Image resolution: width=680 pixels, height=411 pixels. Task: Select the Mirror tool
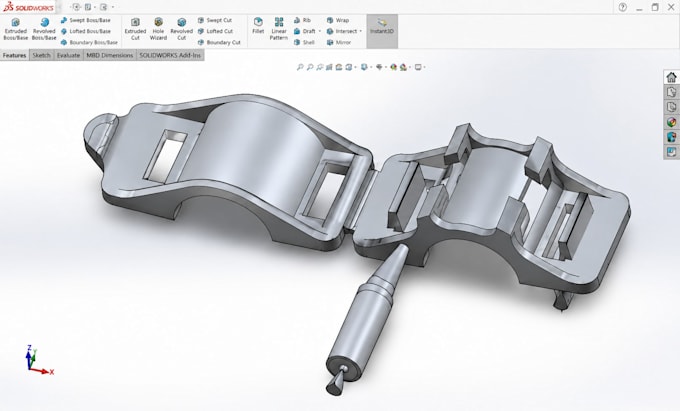[x=339, y=42]
